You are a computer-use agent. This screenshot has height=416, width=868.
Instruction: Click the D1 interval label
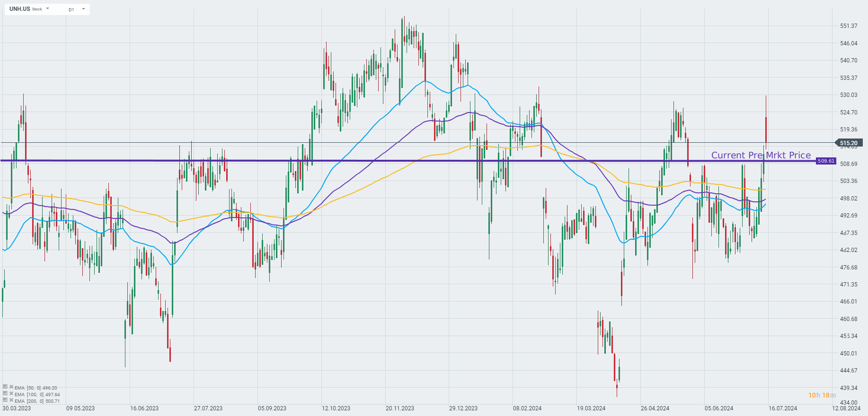click(71, 9)
